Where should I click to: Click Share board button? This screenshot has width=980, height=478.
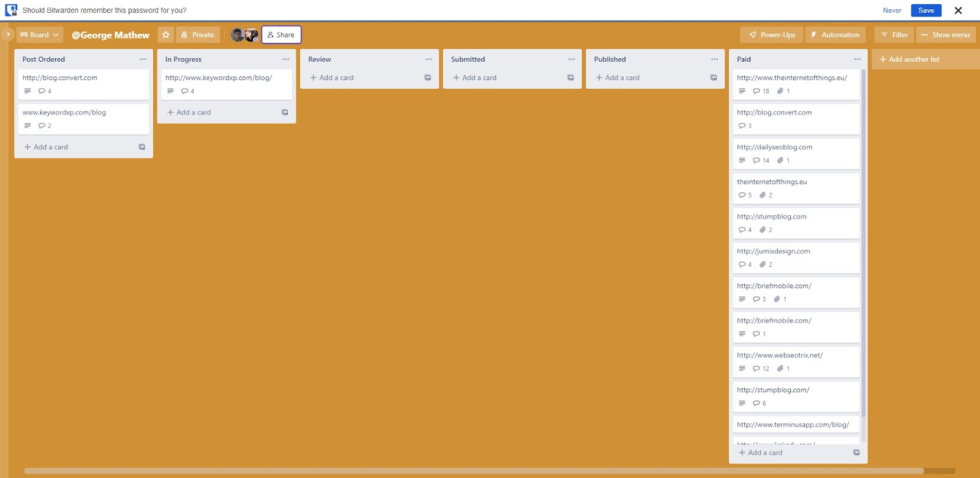(281, 35)
